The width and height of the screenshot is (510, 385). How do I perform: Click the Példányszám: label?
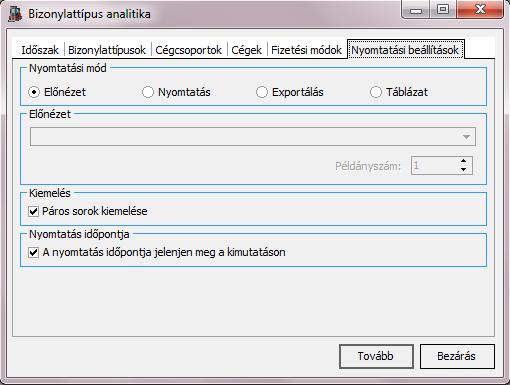point(368,166)
